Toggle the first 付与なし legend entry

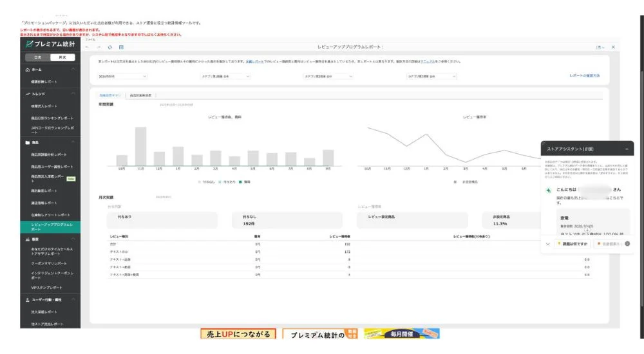207,182
